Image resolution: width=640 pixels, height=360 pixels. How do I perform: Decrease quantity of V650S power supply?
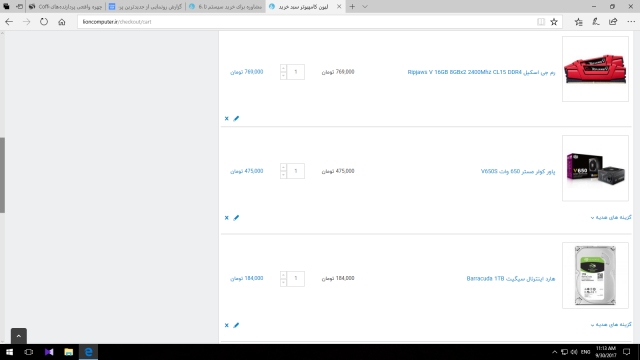coord(283,175)
